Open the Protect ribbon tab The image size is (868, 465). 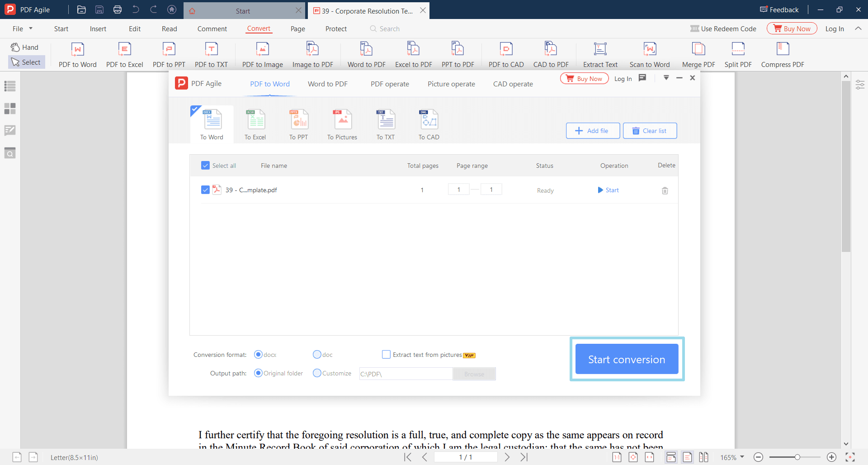336,28
